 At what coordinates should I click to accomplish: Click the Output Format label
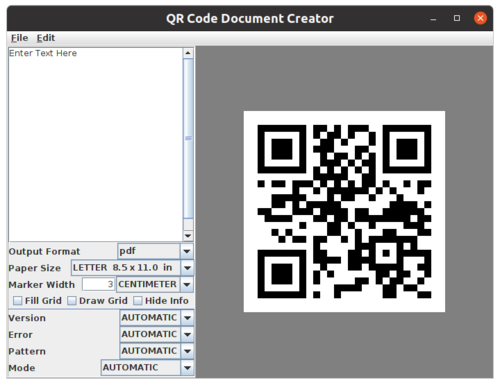pos(44,251)
